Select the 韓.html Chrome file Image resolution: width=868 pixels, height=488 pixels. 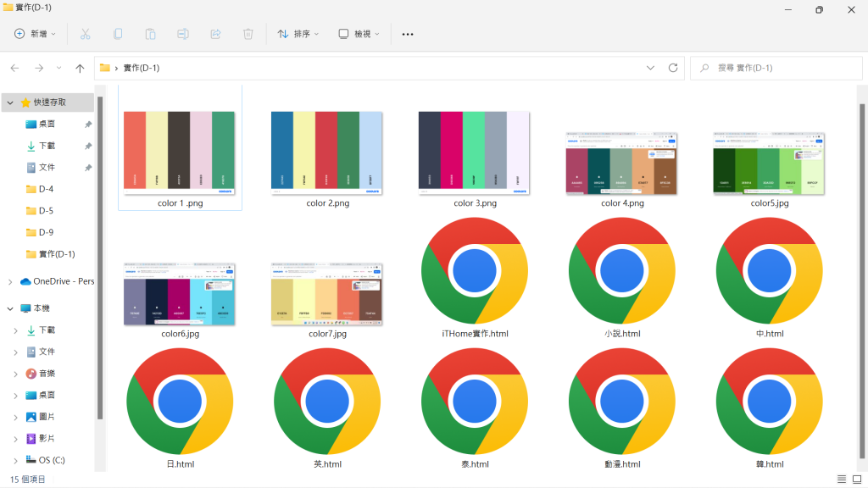click(x=770, y=408)
